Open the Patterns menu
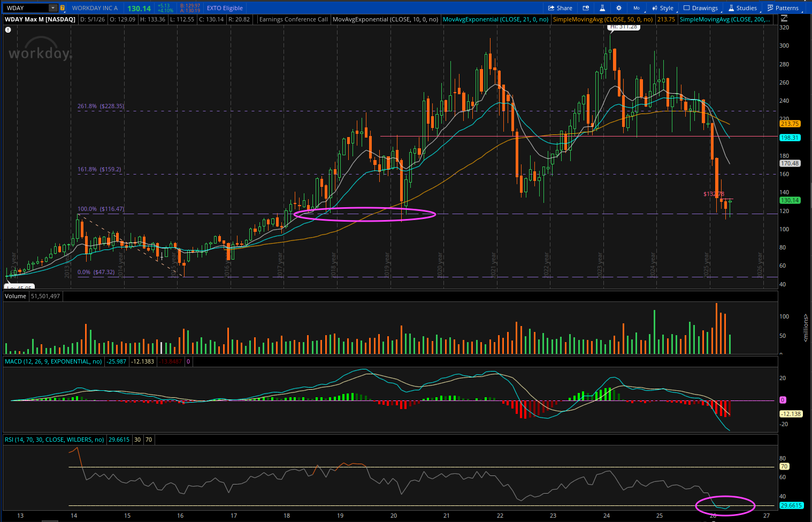 pos(783,8)
